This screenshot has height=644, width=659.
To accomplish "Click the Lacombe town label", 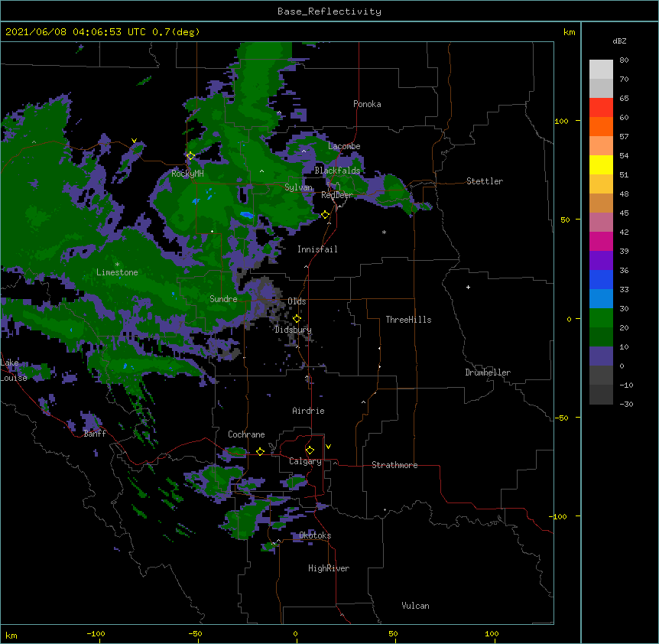I will 344,146.
